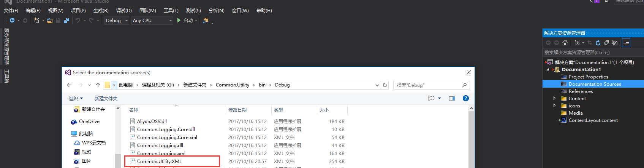The image size is (644, 168).
Task: Select Project Properties node
Action: [x=588, y=77]
